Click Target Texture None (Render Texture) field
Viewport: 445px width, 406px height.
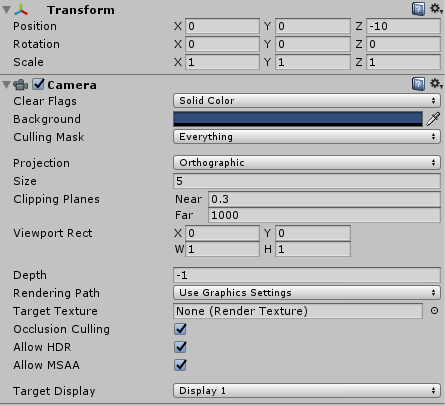coord(298,311)
